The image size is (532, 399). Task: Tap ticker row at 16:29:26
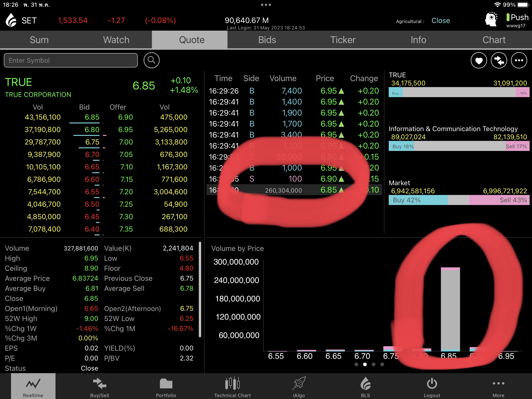coord(294,91)
